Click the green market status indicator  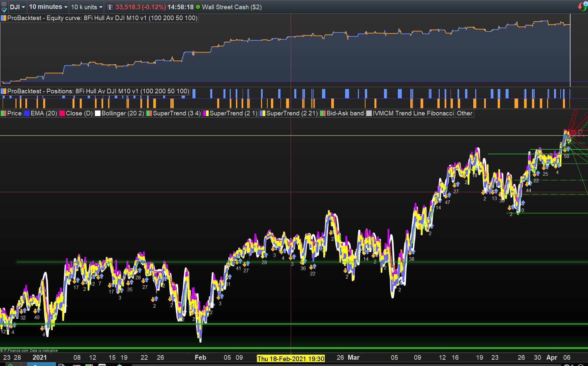tap(198, 7)
